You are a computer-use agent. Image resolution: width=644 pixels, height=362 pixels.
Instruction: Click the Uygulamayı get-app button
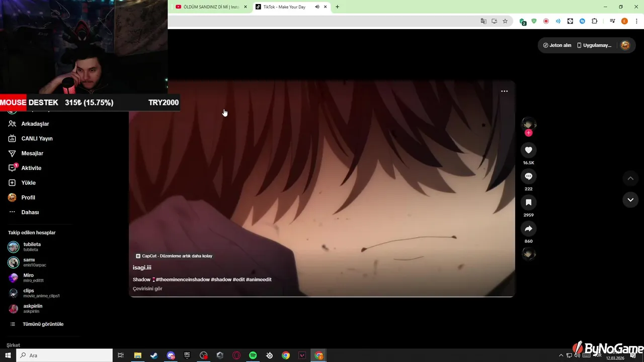click(594, 45)
